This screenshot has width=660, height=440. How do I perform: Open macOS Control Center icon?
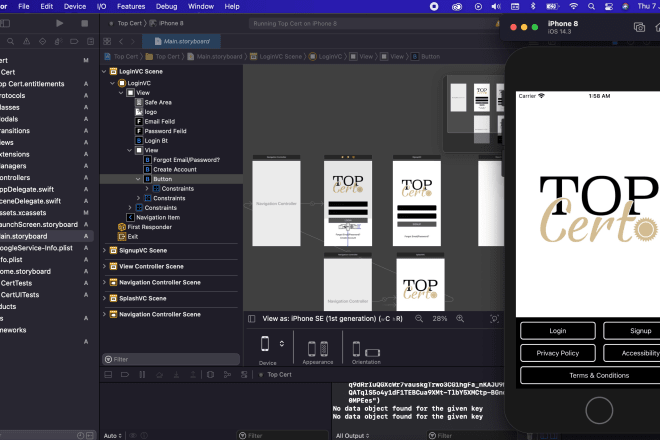(609, 6)
